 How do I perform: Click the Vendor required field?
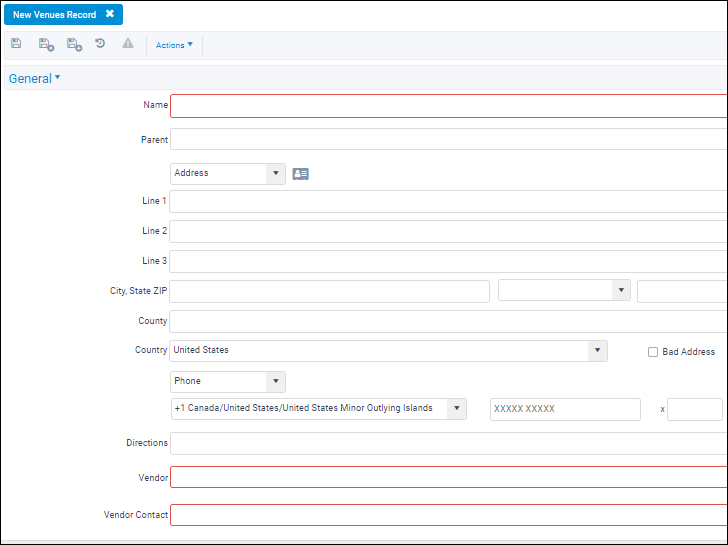coord(448,477)
